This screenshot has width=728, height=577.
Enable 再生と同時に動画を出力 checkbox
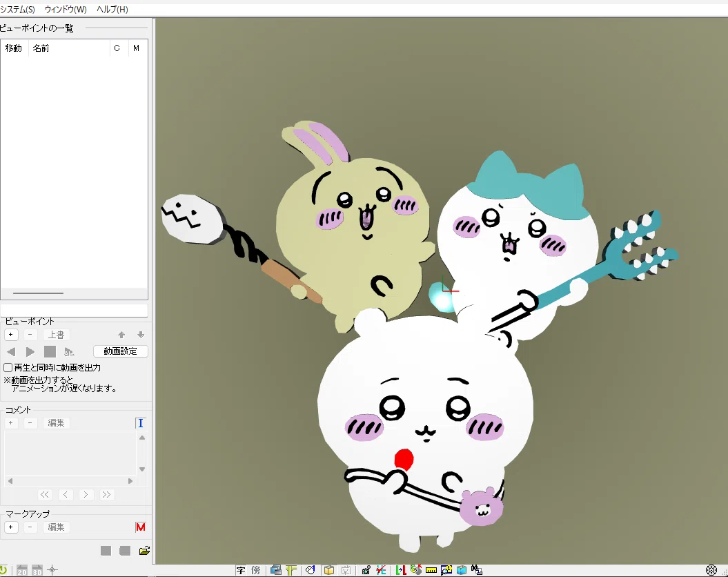pyautogui.click(x=8, y=368)
